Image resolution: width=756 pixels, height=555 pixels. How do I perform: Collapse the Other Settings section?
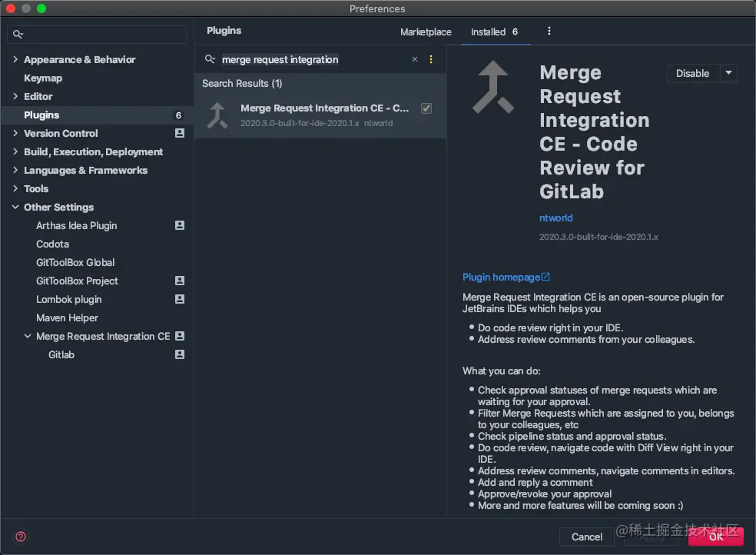[15, 207]
